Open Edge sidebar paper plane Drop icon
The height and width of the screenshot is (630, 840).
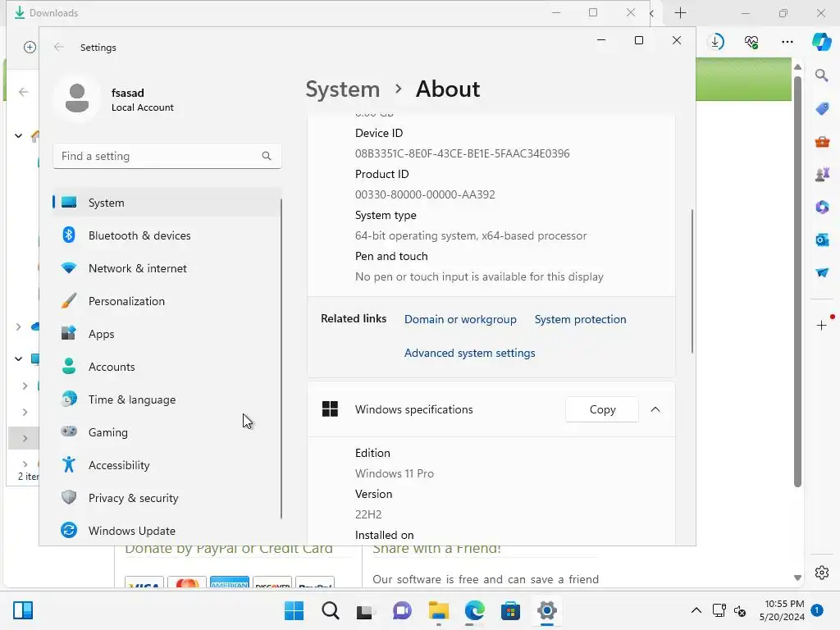(x=822, y=272)
